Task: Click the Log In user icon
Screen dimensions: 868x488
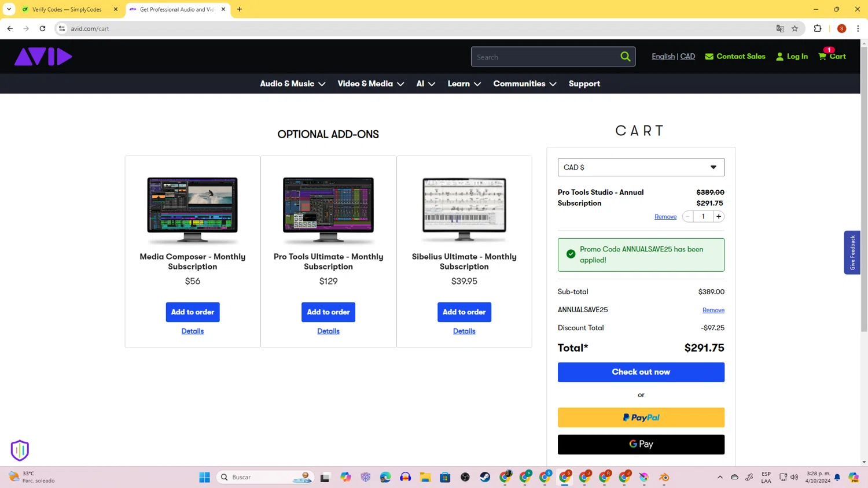Action: pos(779,57)
